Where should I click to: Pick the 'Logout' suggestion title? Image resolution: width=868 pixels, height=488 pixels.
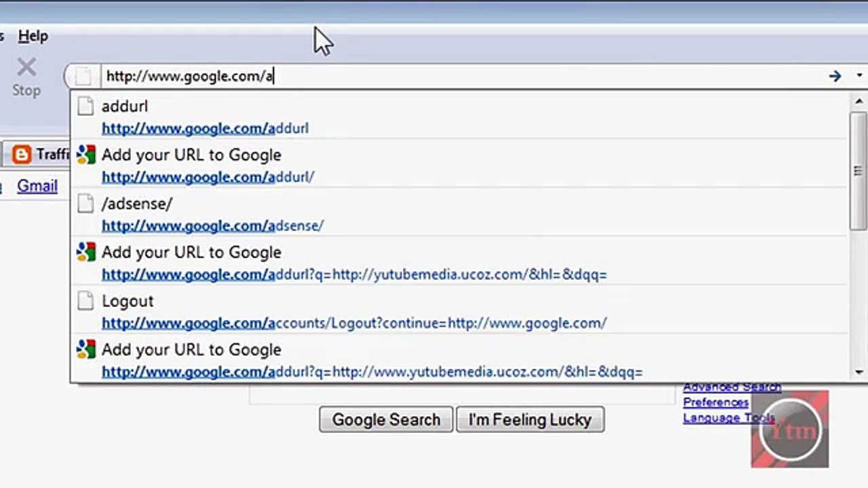[x=127, y=301]
